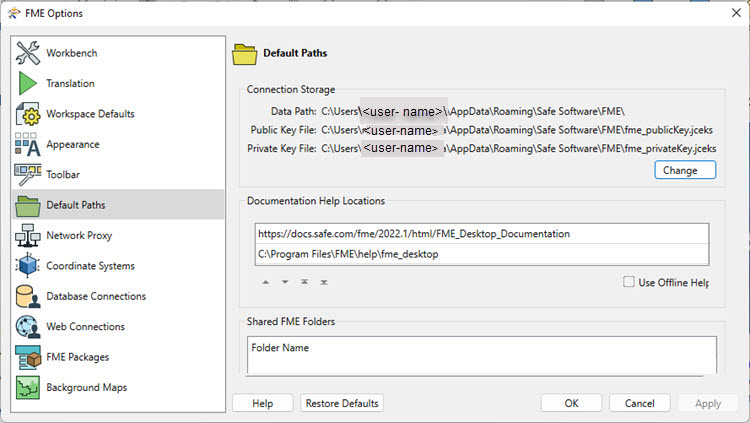This screenshot has width=750, height=423.
Task: Select the Default Paths menu item
Action: coord(118,205)
